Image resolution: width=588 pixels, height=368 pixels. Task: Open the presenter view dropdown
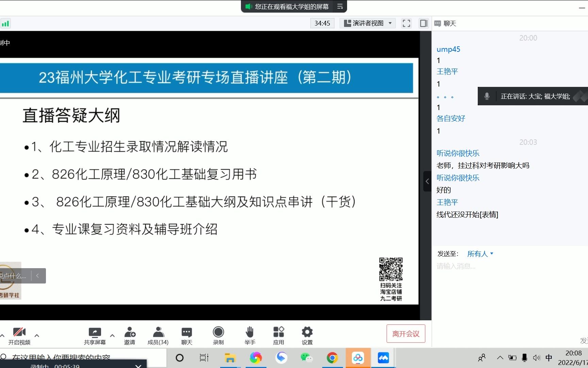[x=367, y=23]
